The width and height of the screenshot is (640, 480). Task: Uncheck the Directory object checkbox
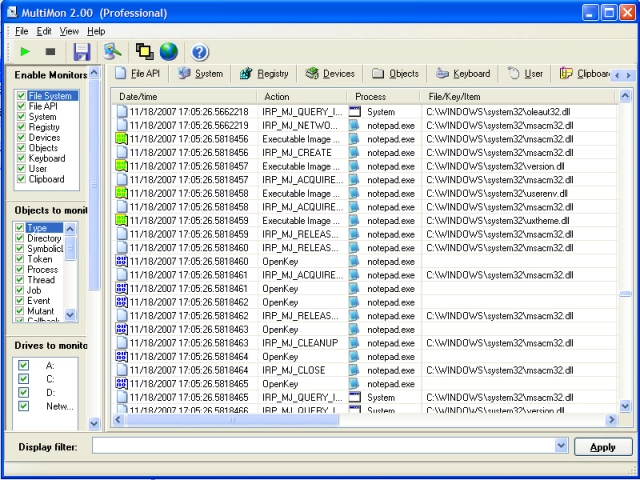click(19, 238)
